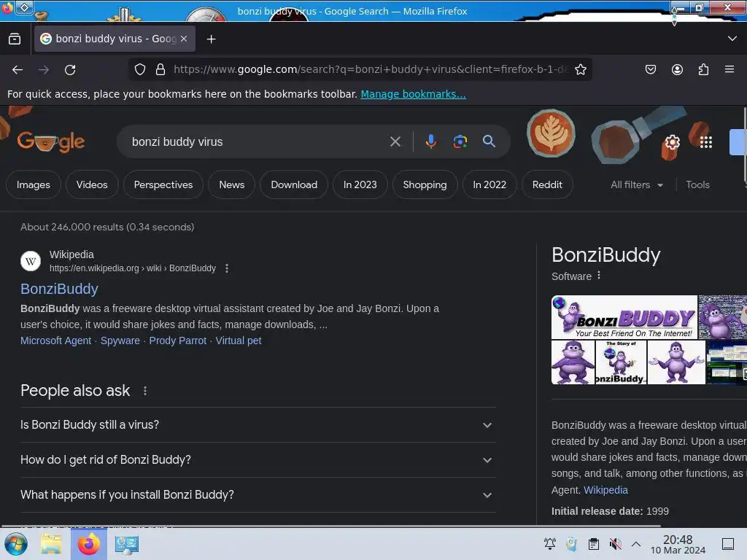The height and width of the screenshot is (560, 747).
Task: Reload the current page
Action: click(x=70, y=69)
